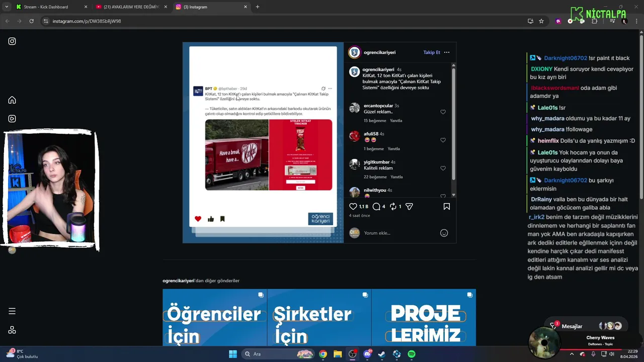This screenshot has height=362, width=644.
Task: Open weather widget showing 8°C
Action: [x=21, y=354]
